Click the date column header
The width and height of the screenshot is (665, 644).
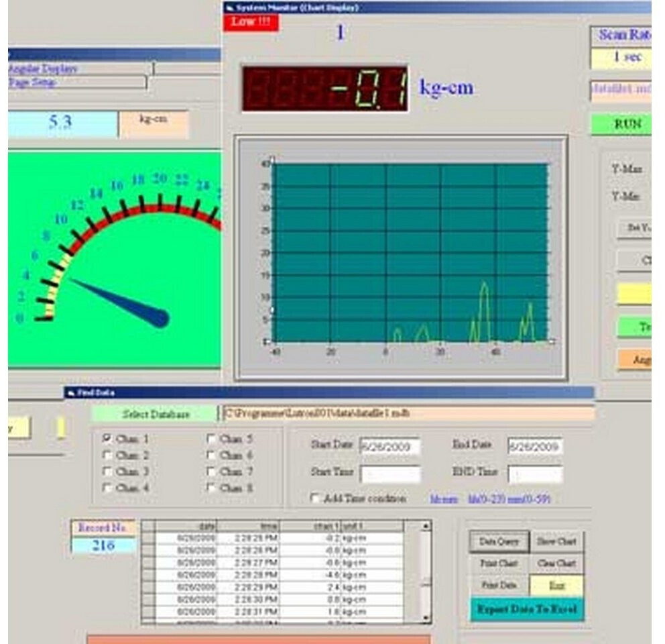point(186,527)
